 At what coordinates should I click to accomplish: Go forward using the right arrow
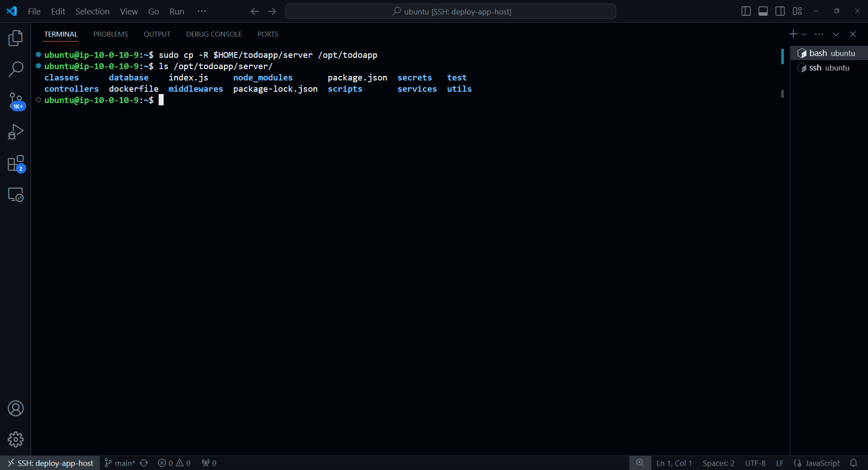(272, 11)
